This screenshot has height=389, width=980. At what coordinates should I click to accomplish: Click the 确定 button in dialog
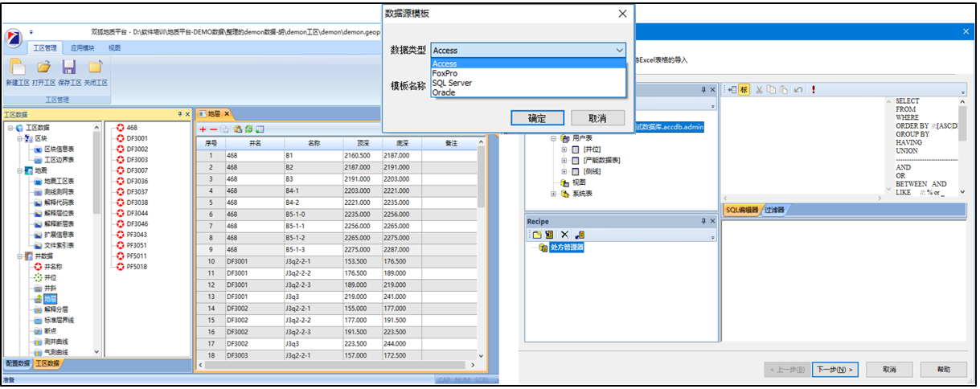coord(536,118)
